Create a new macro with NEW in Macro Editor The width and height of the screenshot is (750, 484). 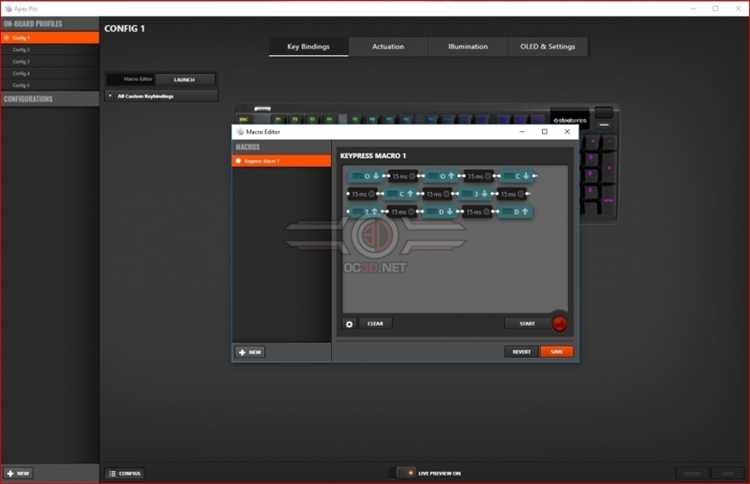point(250,352)
